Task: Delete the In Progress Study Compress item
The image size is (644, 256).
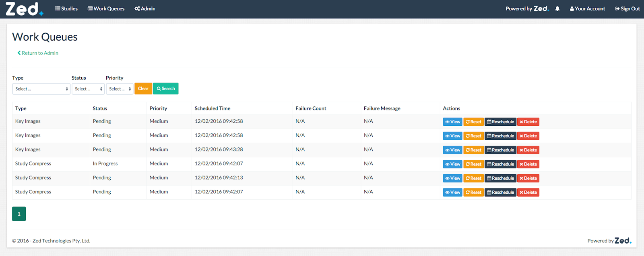Action: click(x=528, y=164)
